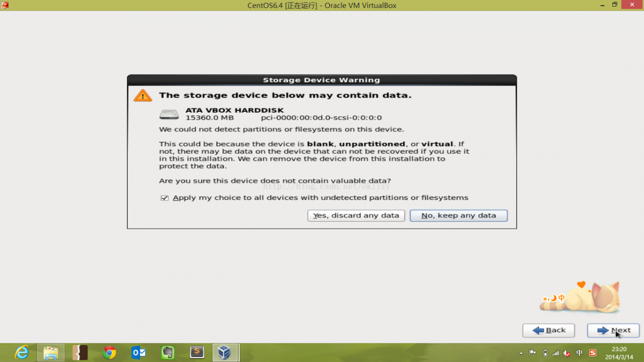Go Back in the CentOS installer
The height and width of the screenshot is (362, 644).
click(x=548, y=330)
